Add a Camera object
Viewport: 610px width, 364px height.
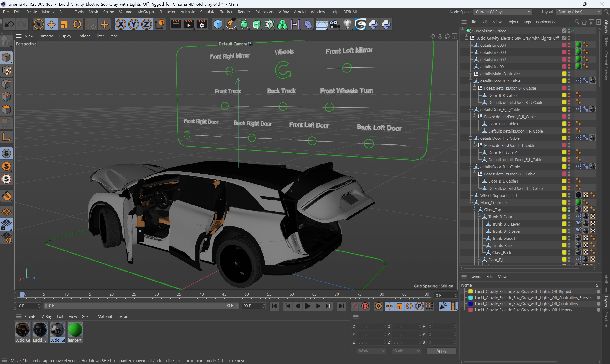point(334,24)
